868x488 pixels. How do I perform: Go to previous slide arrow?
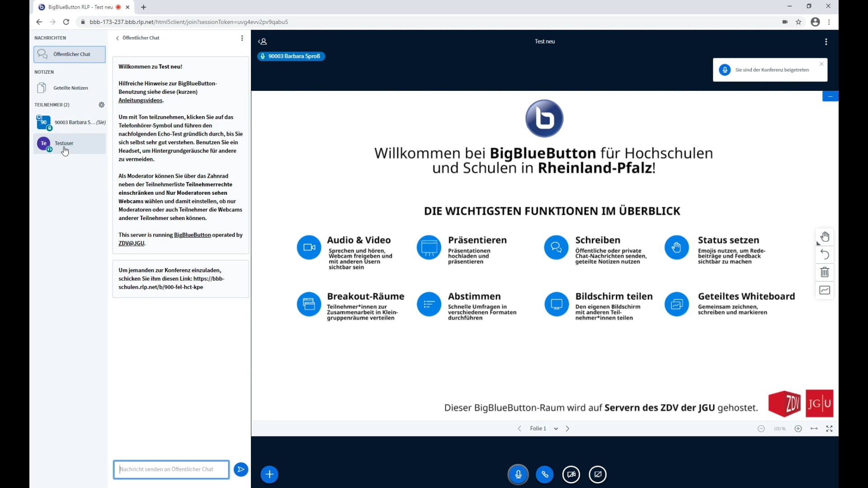coord(519,429)
